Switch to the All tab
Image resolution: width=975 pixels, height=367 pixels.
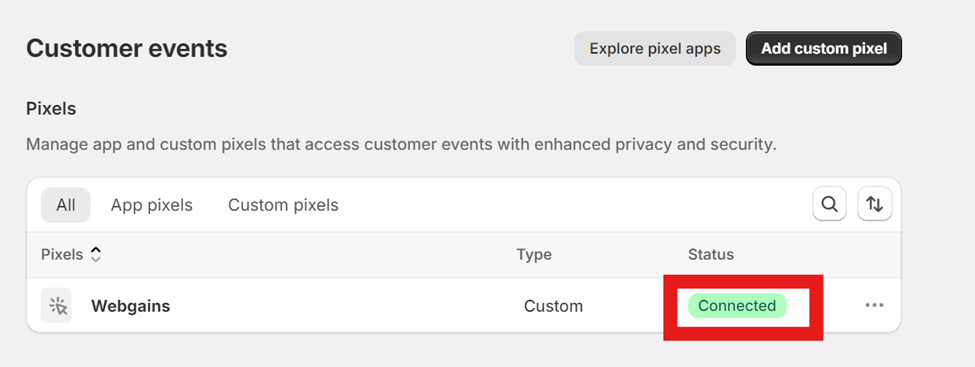coord(66,205)
